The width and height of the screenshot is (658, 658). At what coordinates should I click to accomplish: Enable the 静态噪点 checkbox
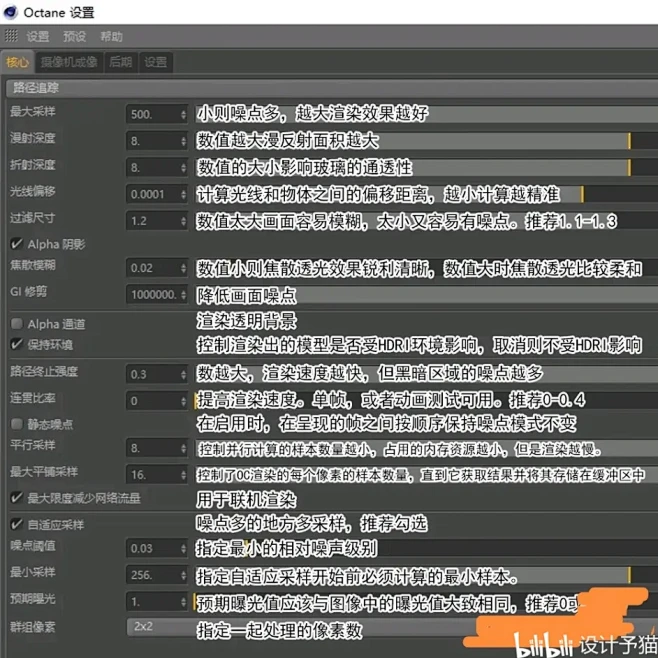tap(15, 425)
